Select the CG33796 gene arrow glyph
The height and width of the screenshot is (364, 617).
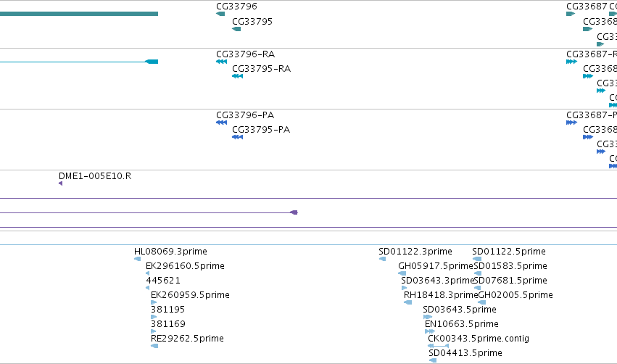coord(220,14)
